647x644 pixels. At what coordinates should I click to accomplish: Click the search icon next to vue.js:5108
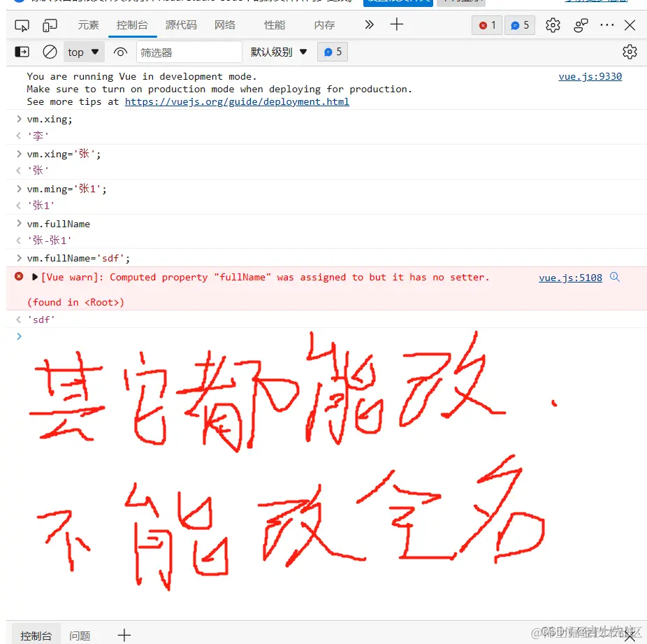click(x=614, y=277)
